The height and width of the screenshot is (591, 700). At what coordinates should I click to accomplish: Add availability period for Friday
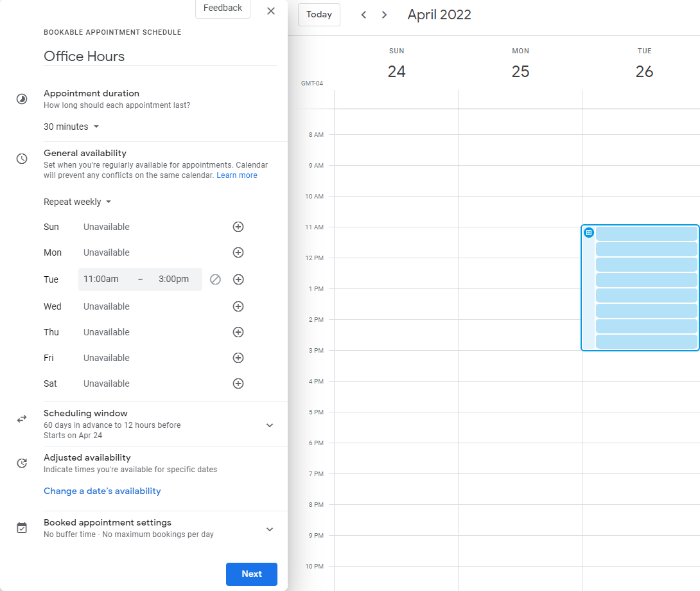click(x=238, y=358)
